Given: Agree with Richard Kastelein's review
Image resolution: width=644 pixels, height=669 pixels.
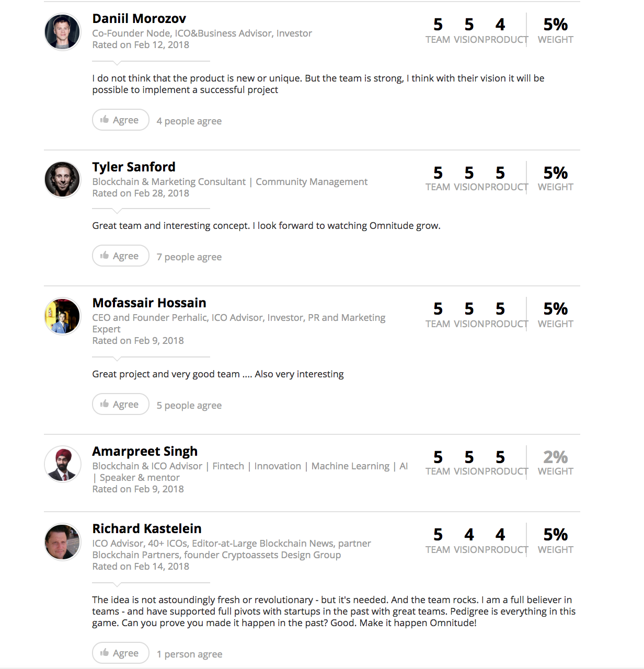Looking at the screenshot, I should [x=121, y=653].
